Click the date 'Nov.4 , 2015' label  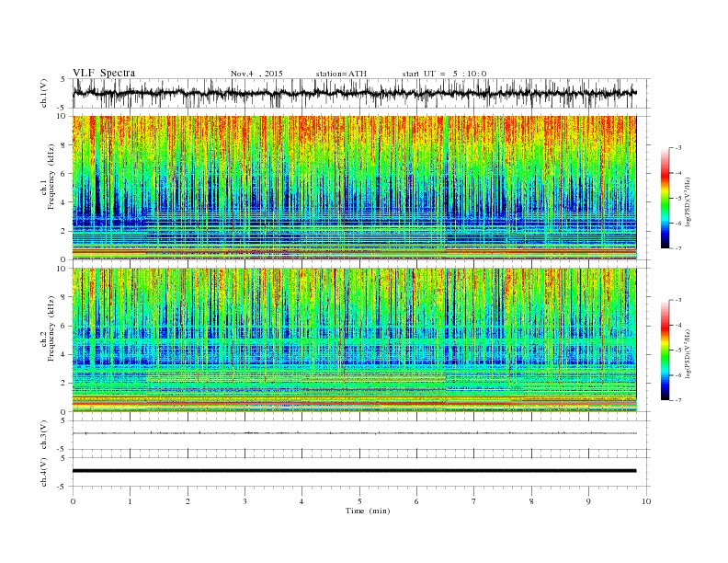(256, 74)
